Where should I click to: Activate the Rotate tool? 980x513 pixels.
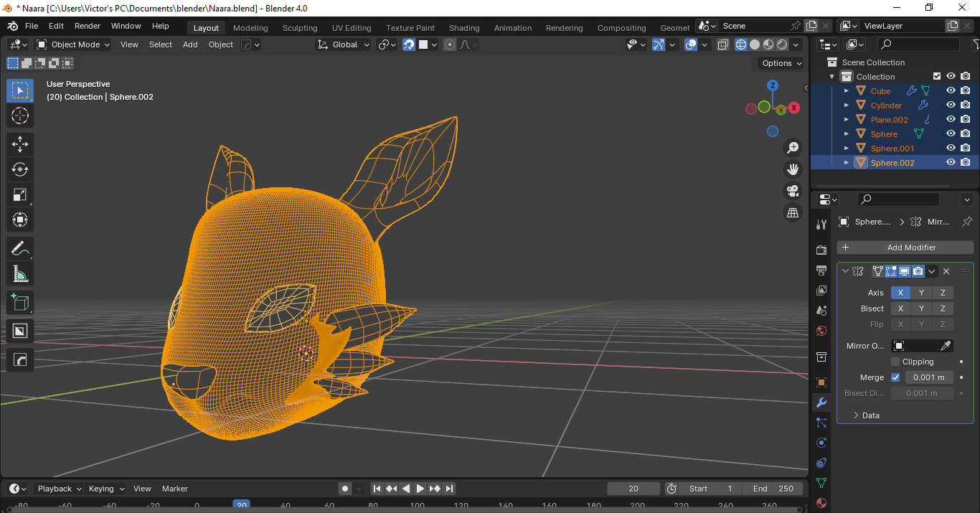tap(20, 169)
